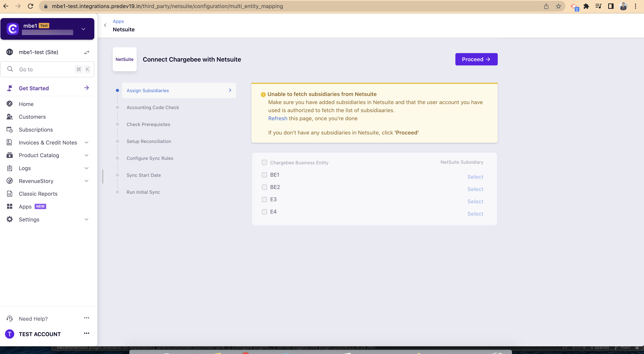Go to Configure Sync Rules step
The height and width of the screenshot is (354, 644).
pyautogui.click(x=150, y=158)
